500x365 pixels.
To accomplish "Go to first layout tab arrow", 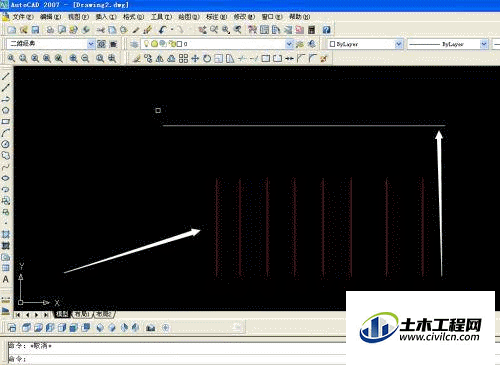I will pyautogui.click(x=18, y=315).
